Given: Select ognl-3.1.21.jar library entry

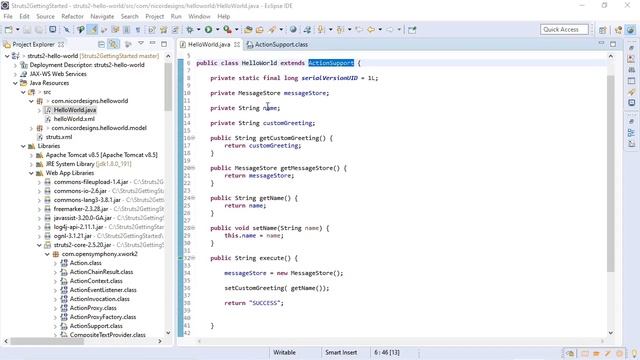Looking at the screenshot, I should pos(73,236).
